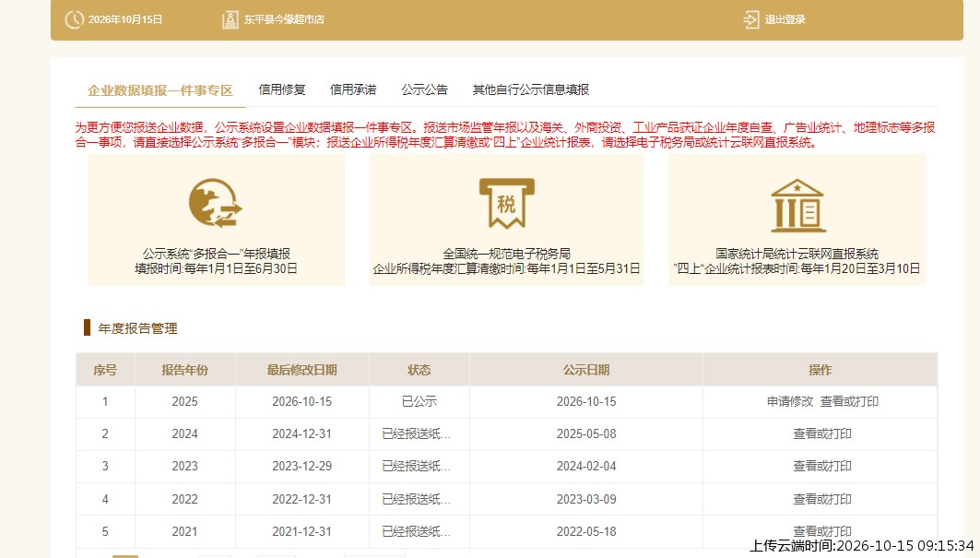The width and height of the screenshot is (980, 558).
Task: Click report year cell 2022
Action: pyautogui.click(x=185, y=499)
